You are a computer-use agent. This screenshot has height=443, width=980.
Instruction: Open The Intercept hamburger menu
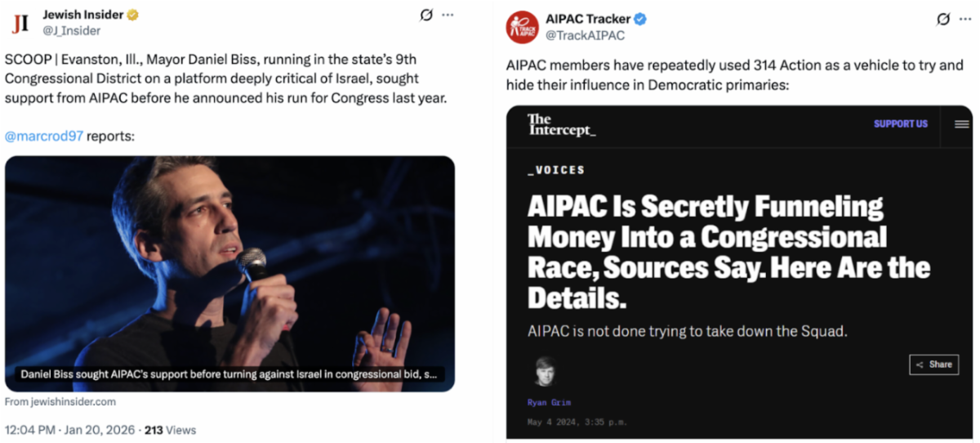[961, 124]
